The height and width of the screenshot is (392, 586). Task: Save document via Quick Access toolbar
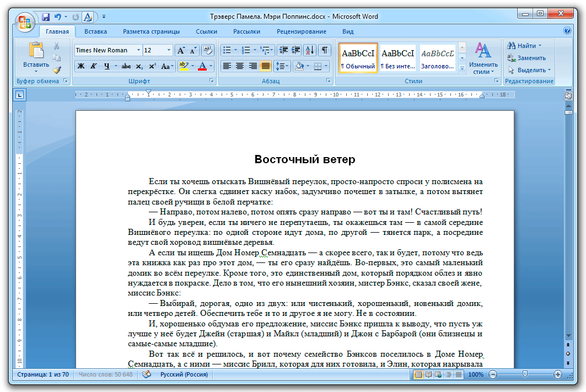46,17
